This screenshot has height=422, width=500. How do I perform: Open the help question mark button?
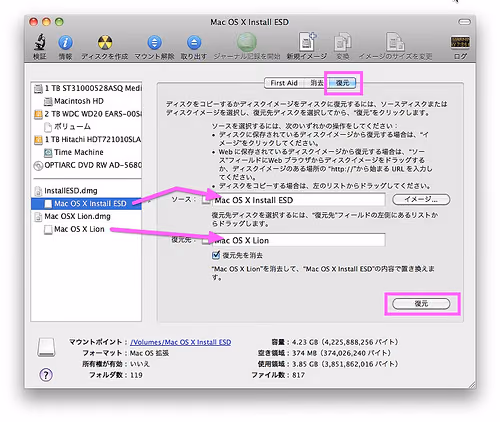click(46, 375)
